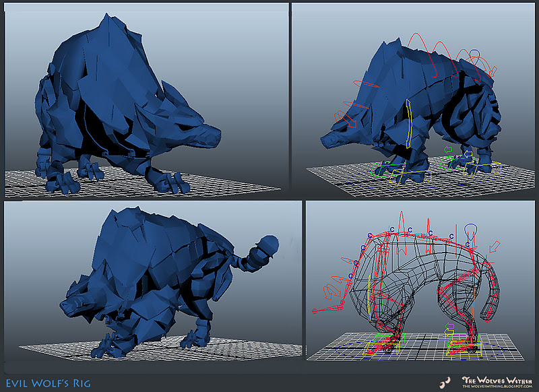This screenshot has width=539, height=392.
Task: Select the red sphere at the spine curve's end
Action: pos(313,310)
